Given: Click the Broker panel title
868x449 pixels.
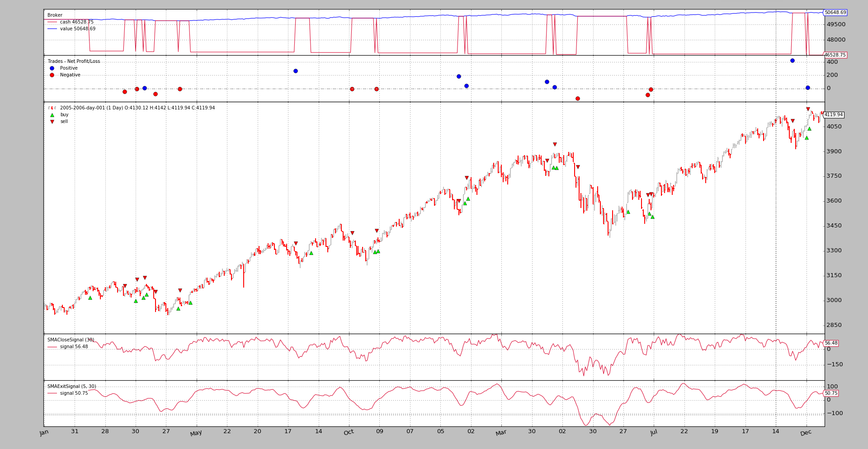Looking at the screenshot, I should coord(55,15).
